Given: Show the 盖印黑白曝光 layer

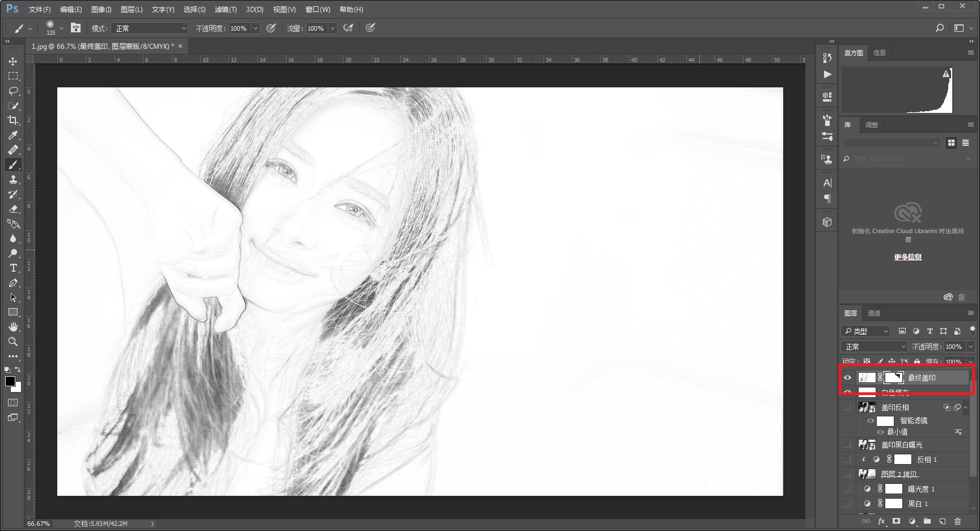Looking at the screenshot, I should 847,445.
